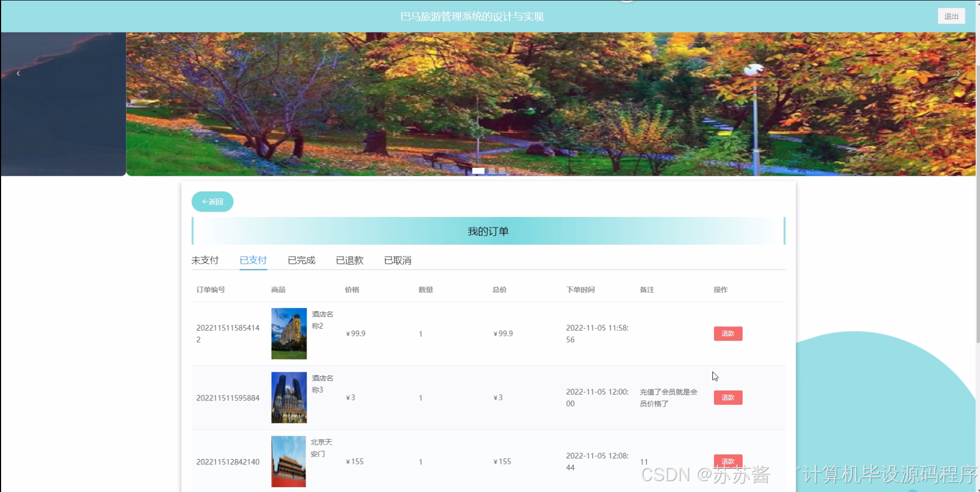Click the 酒店名称3 product name

point(322,384)
